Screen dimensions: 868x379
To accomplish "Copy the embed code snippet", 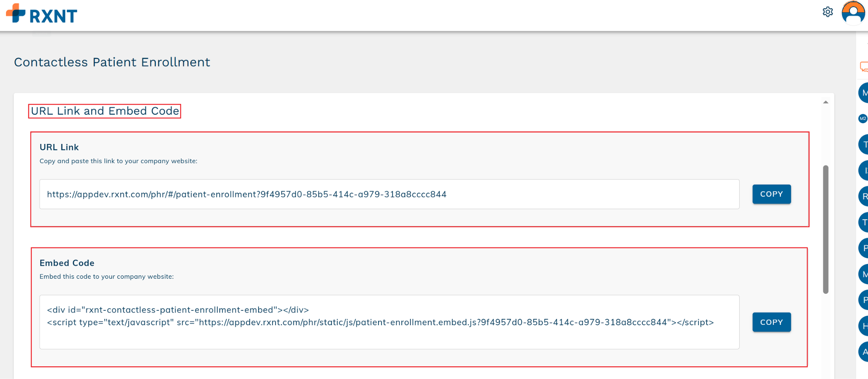I will point(771,322).
